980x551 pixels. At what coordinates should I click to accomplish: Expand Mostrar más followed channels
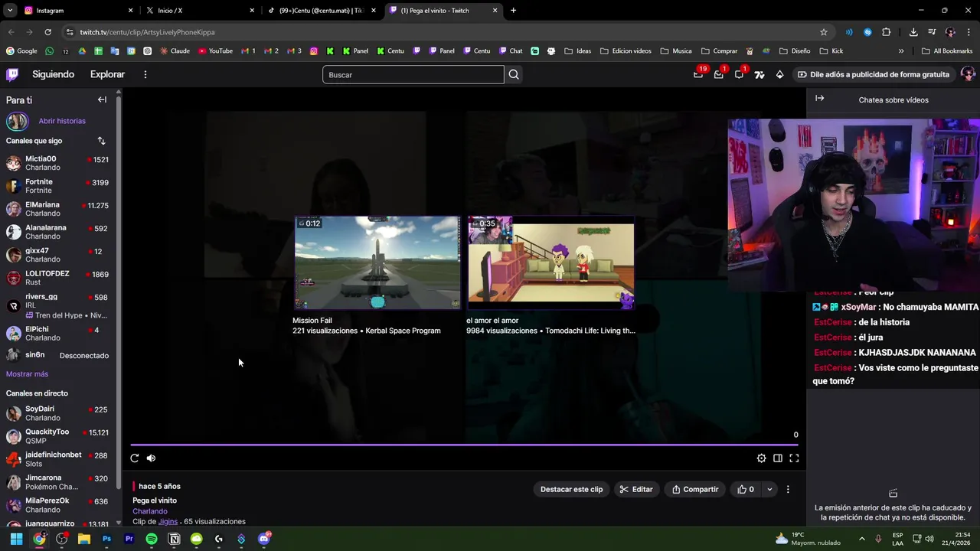27,374
